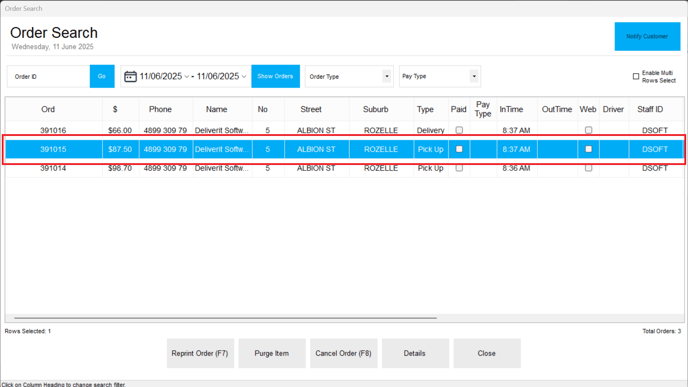Click the Paid column header

[459, 109]
